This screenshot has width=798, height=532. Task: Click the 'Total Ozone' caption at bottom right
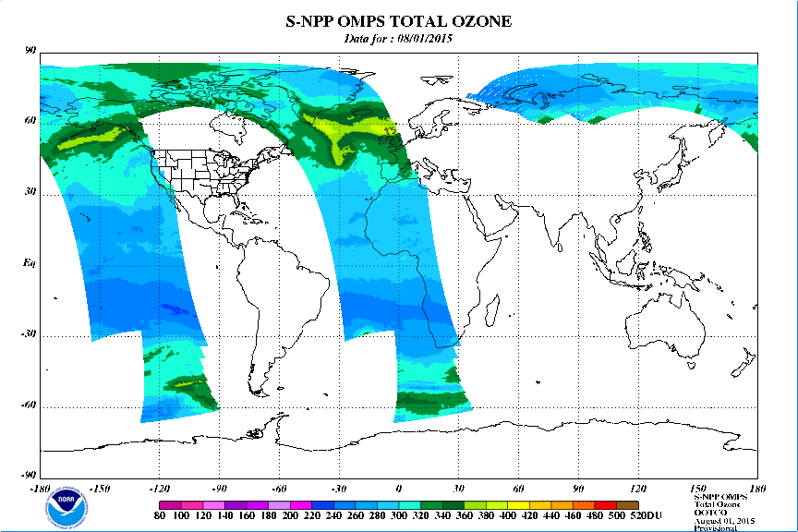tap(718, 504)
